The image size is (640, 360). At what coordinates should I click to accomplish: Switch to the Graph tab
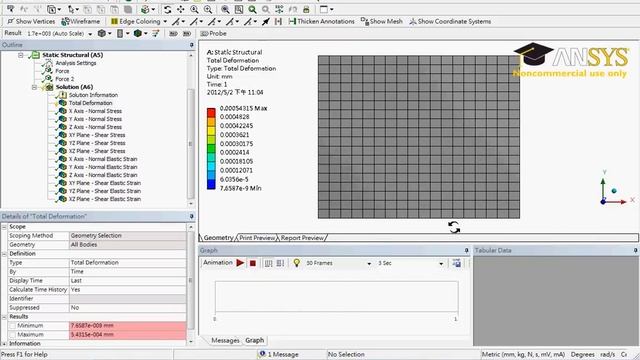coord(254,340)
